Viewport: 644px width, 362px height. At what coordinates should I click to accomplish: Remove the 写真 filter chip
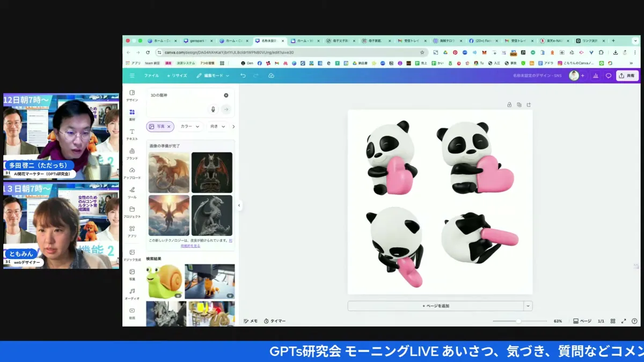point(169,127)
